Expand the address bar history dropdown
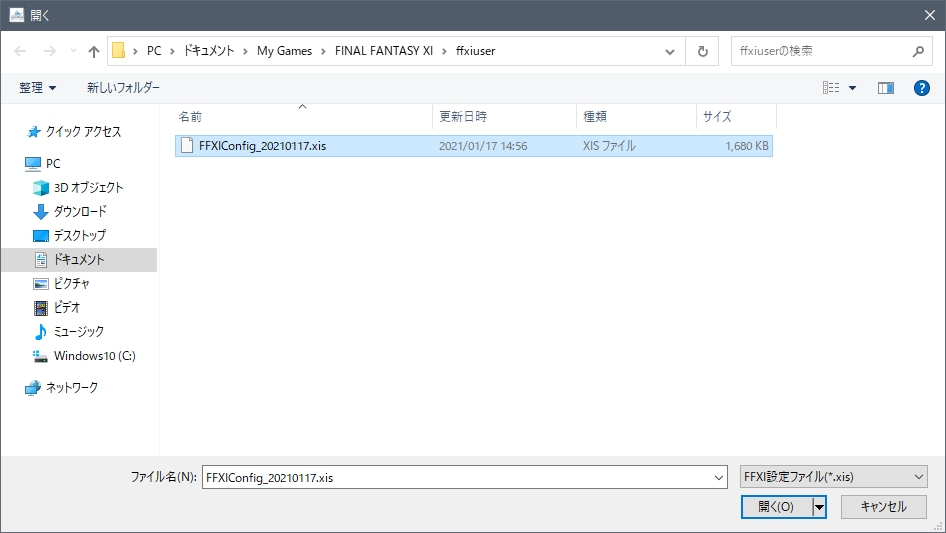Screen dimensions: 946x533 pos(670,51)
